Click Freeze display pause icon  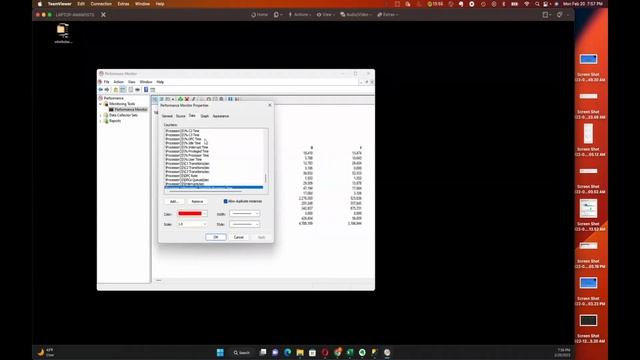coord(230,99)
